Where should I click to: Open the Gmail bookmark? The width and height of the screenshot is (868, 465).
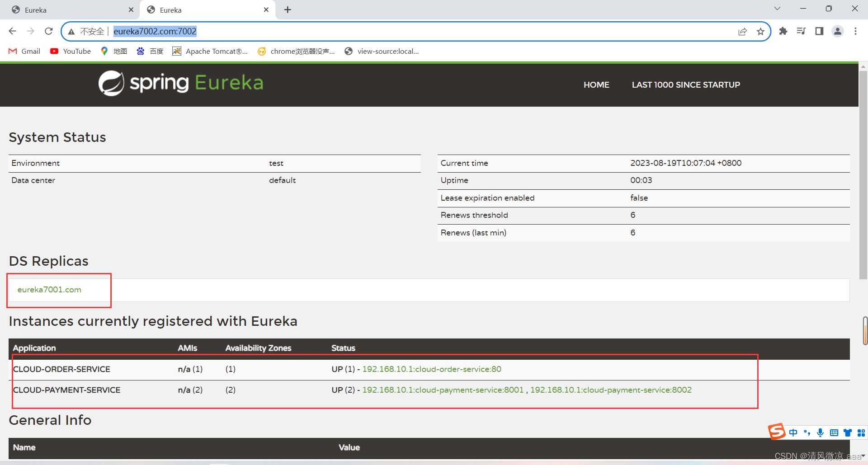tap(24, 51)
